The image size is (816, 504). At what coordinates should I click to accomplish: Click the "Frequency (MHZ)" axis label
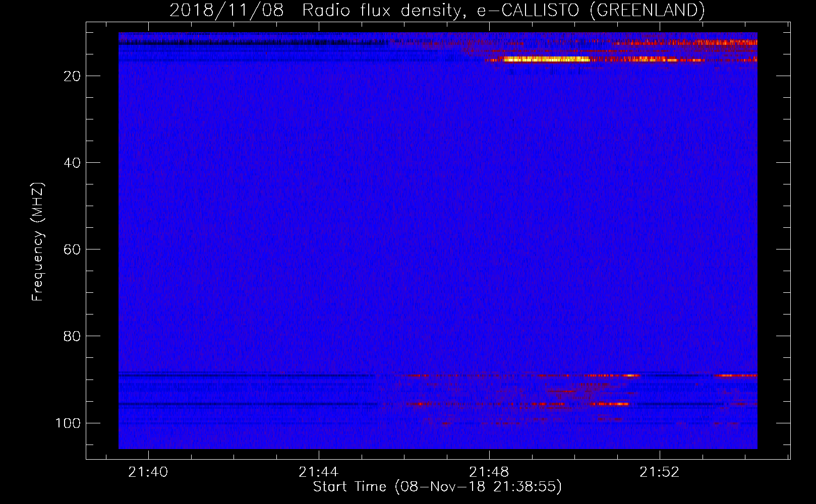(x=38, y=242)
